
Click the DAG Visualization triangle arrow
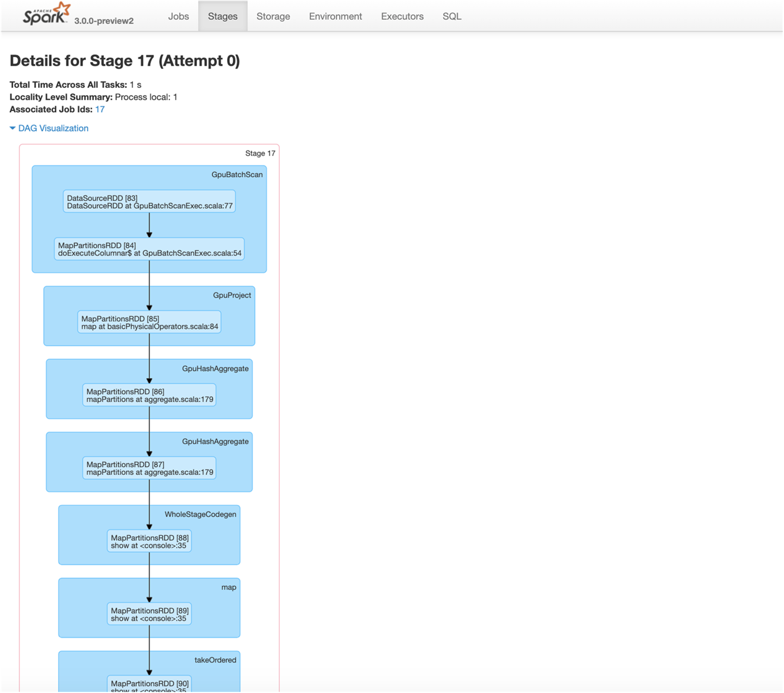(13, 128)
